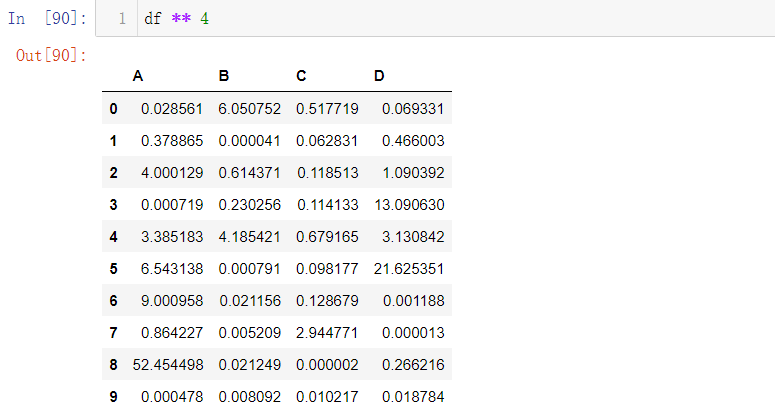Viewport: 775px width, 407px height.
Task: Click cell value 0.864227
Action: 172,333
